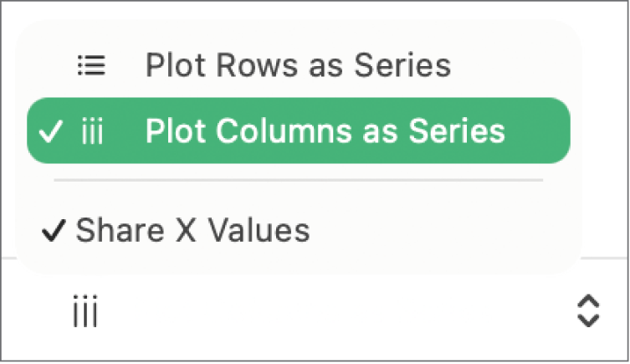
Task: Click the pop-up menu's double-arrow stepper
Action: point(589,310)
